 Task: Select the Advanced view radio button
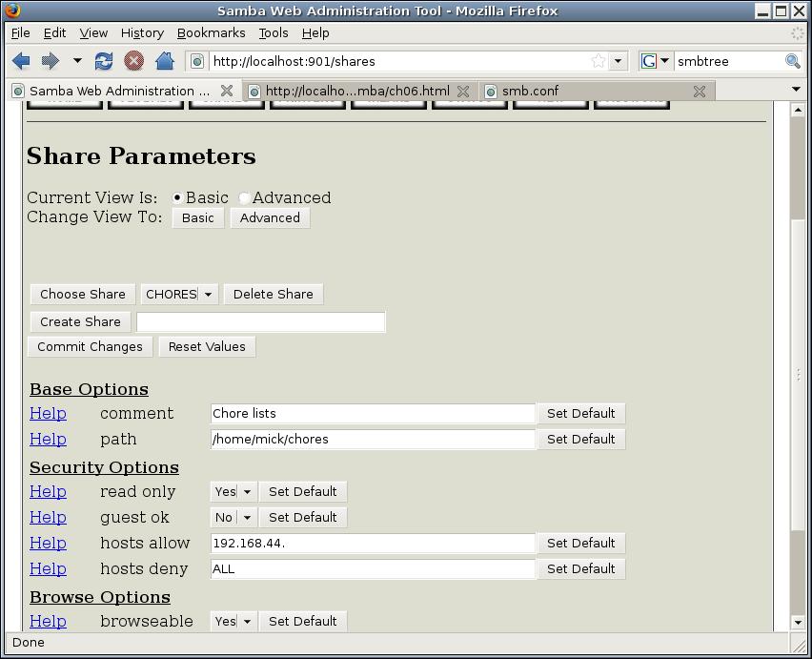[245, 198]
